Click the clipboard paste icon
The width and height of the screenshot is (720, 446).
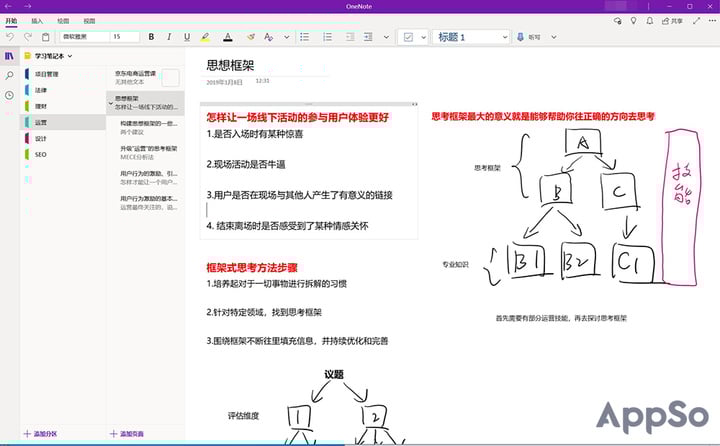(x=45, y=37)
